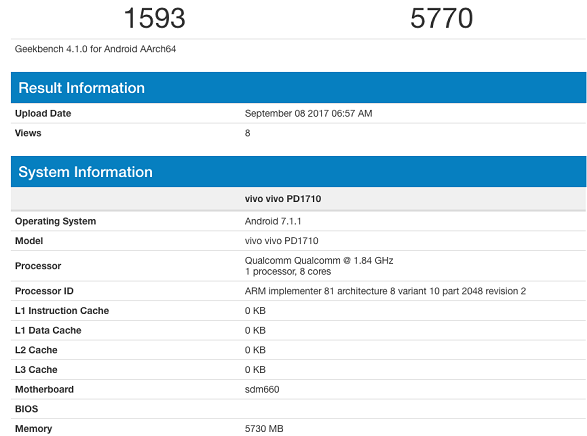Click the L1 Instruction Cache row label
Viewport: 587px width, 436px height.
point(62,311)
